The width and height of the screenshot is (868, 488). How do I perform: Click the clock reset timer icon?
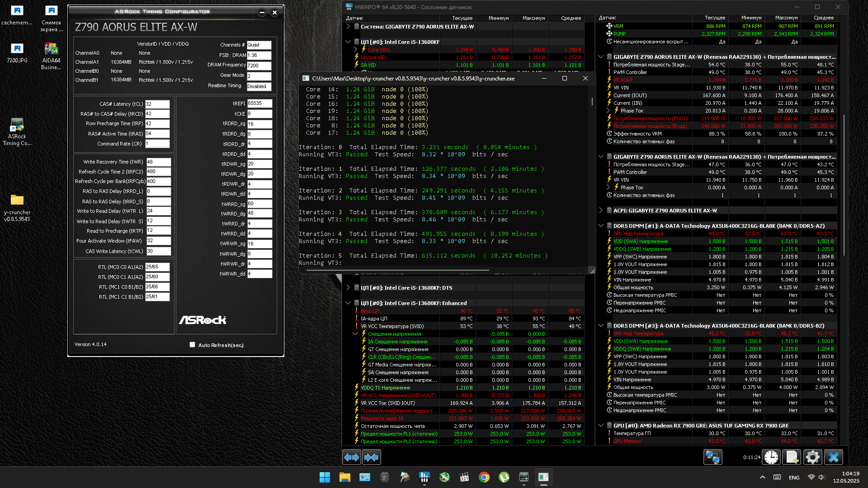[771, 457]
